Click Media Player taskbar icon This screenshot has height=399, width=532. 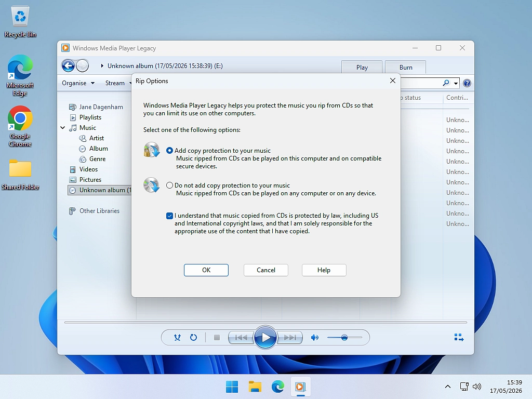click(300, 387)
